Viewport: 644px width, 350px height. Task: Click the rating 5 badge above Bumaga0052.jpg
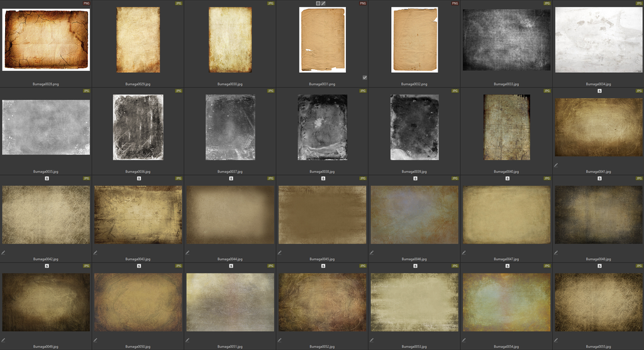(x=323, y=266)
